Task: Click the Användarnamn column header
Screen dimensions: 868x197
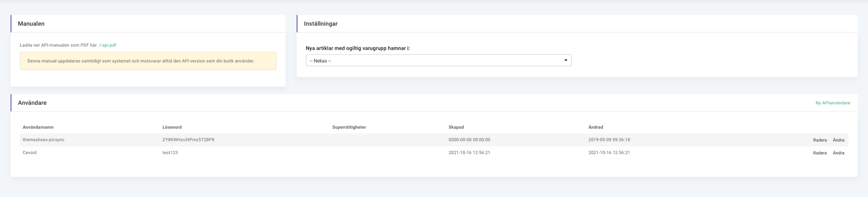Action: (38, 127)
